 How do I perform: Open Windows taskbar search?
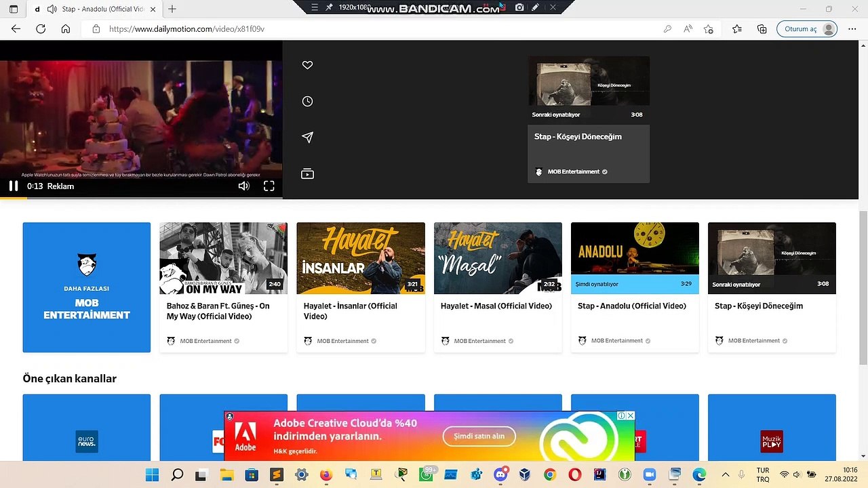tap(177, 474)
